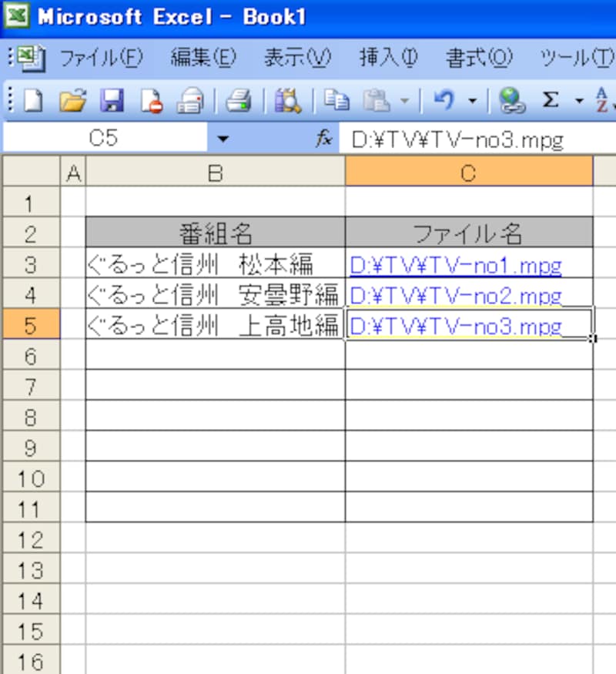Select cell ぐるっと信州 松本編

pyautogui.click(x=215, y=263)
